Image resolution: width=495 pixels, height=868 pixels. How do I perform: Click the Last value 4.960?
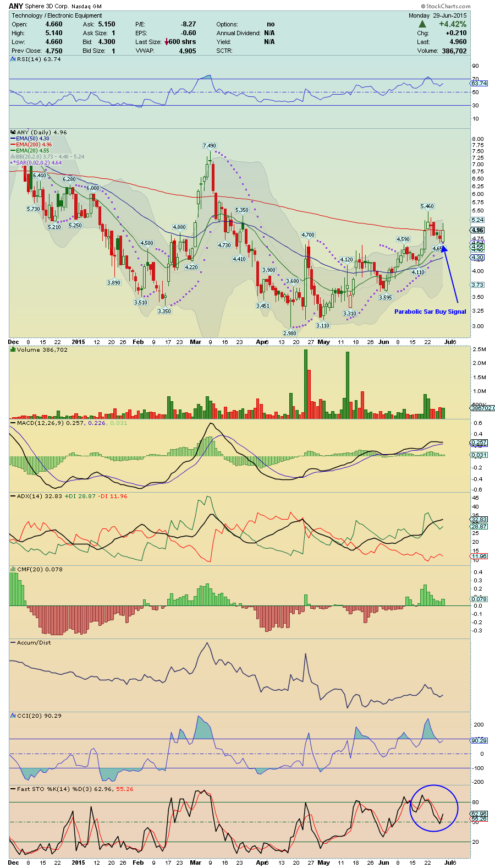tap(458, 42)
